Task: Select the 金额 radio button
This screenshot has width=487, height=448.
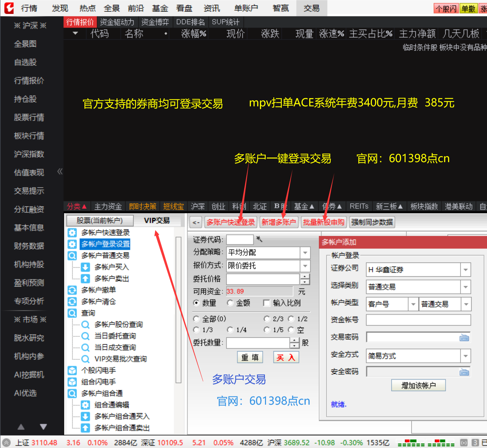Action: pyautogui.click(x=230, y=303)
